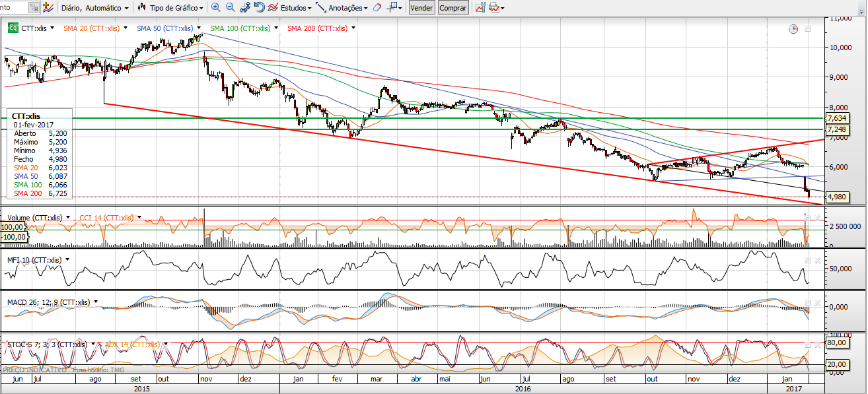Maximize the main price chart panel
This screenshot has width=868, height=394.
(807, 29)
